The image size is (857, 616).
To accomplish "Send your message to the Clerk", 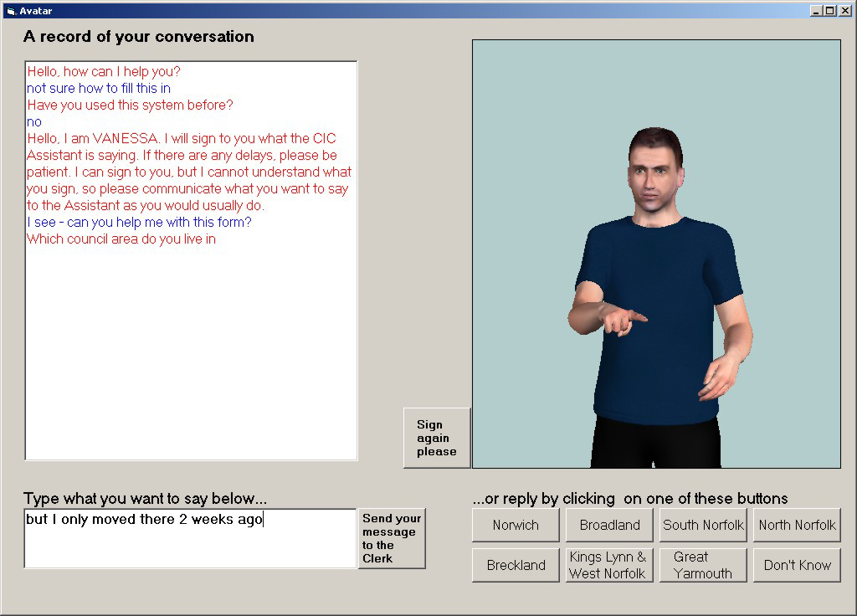I will pos(392,538).
